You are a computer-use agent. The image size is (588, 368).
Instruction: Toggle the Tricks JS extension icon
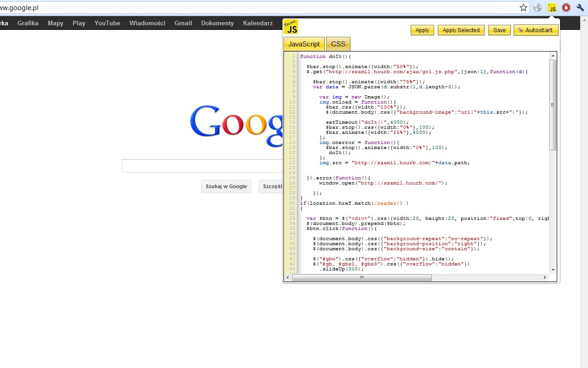(552, 8)
